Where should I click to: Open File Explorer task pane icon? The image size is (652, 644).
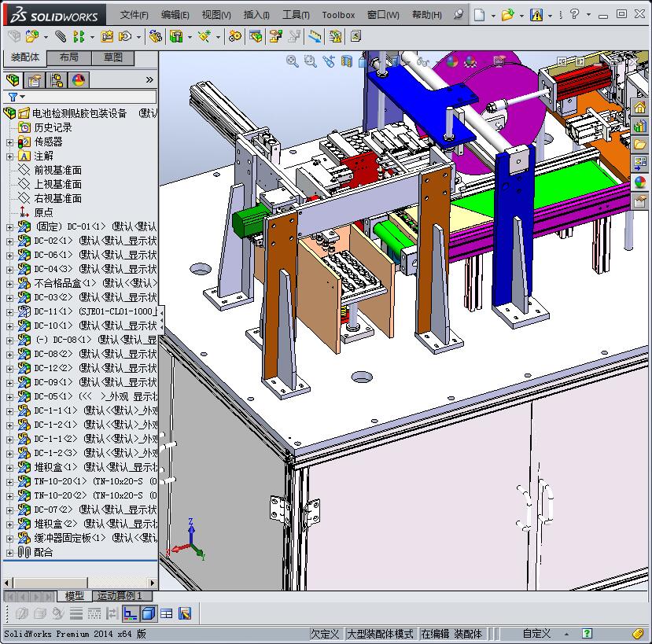point(639,144)
